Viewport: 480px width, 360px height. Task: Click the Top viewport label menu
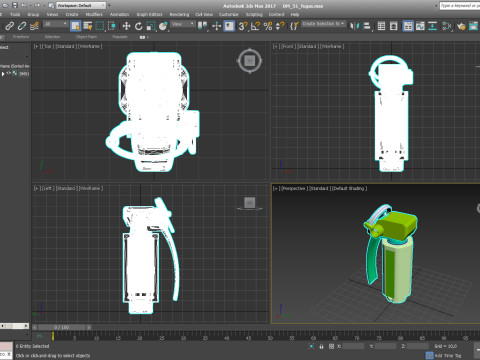(47, 46)
